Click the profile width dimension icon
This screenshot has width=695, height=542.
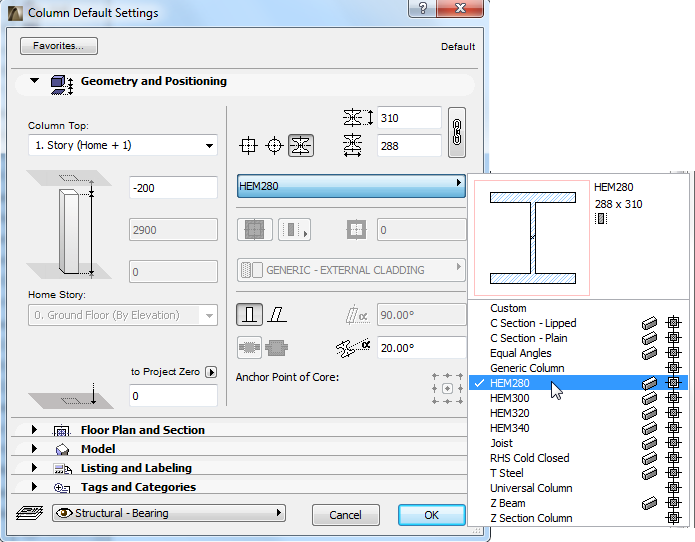[x=353, y=145]
